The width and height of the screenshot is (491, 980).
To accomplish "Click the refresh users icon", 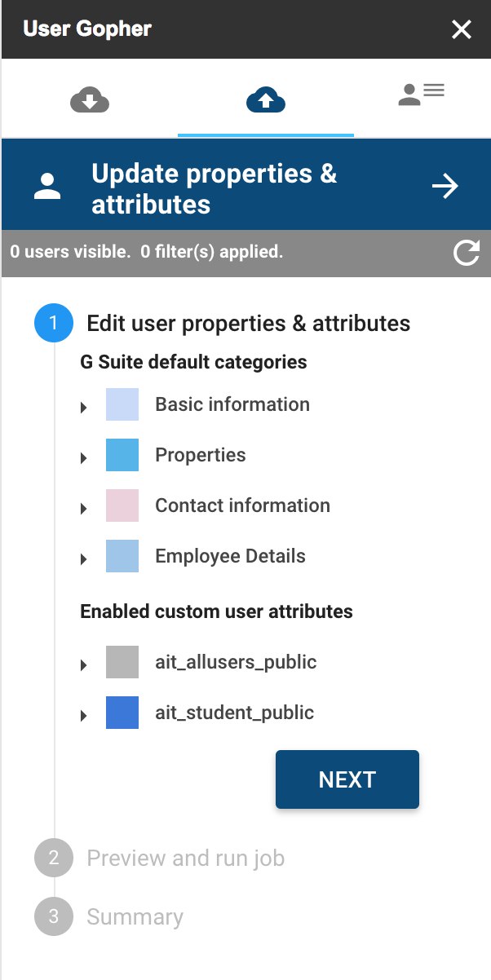I will tap(467, 253).
